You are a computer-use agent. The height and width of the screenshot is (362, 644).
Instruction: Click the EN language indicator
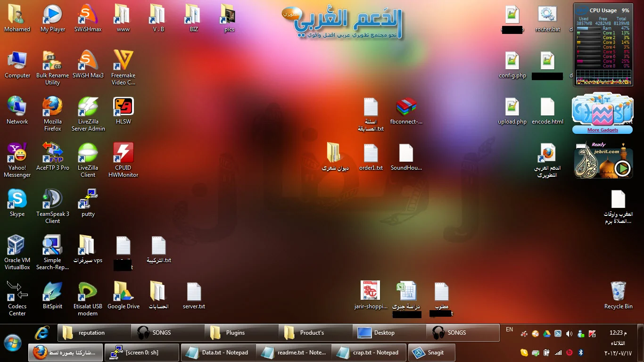pos(509,329)
